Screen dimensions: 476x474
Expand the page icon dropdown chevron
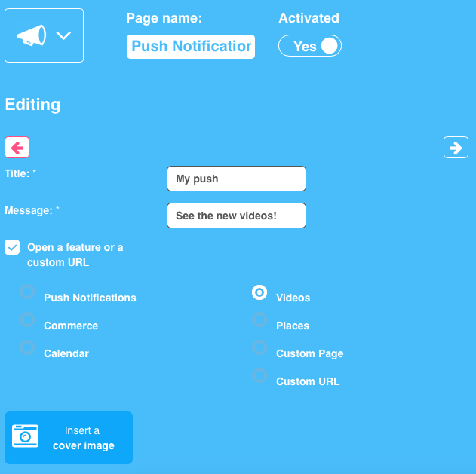[x=63, y=35]
